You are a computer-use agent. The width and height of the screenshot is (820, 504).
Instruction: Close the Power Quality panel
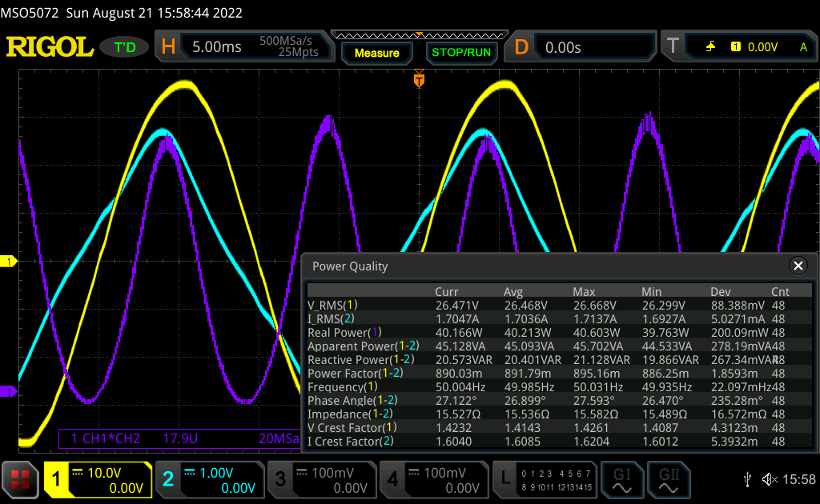click(x=798, y=266)
